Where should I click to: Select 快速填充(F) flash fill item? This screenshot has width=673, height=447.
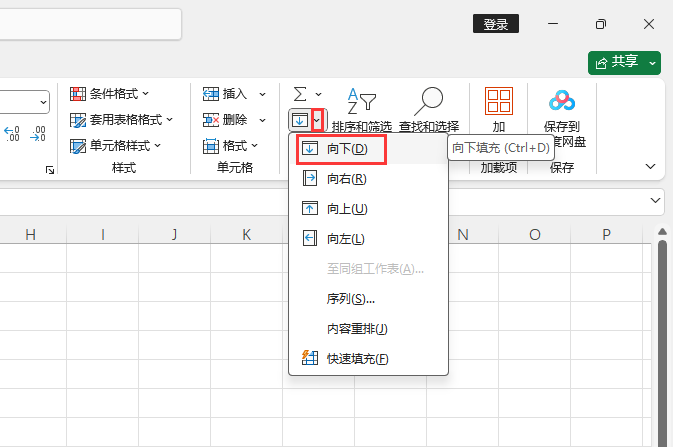point(368,358)
